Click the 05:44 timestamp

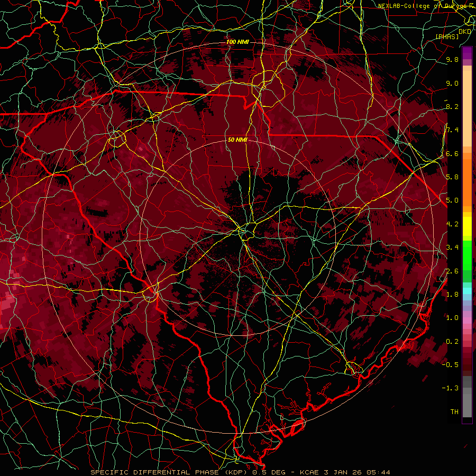pyautogui.click(x=378, y=472)
